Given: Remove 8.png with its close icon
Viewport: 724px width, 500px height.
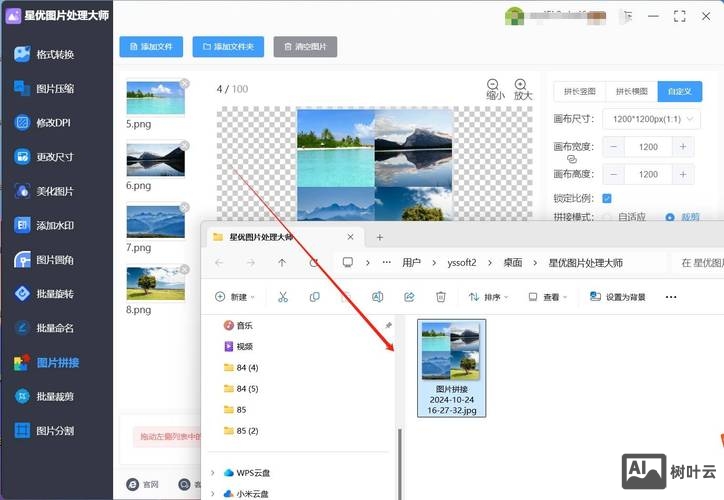Looking at the screenshot, I should click(184, 269).
